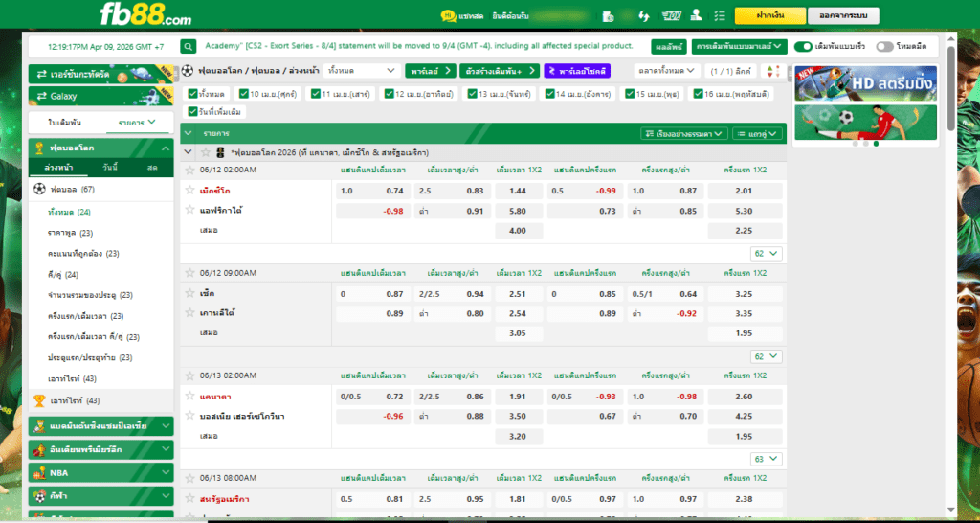Viewport: 980px width, 523px height.
Task: Collapse the World Cup 2026 league section
Action: (x=189, y=152)
